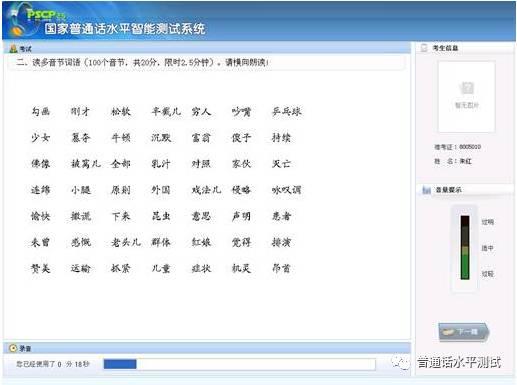Click the word 觉得

coord(241,242)
